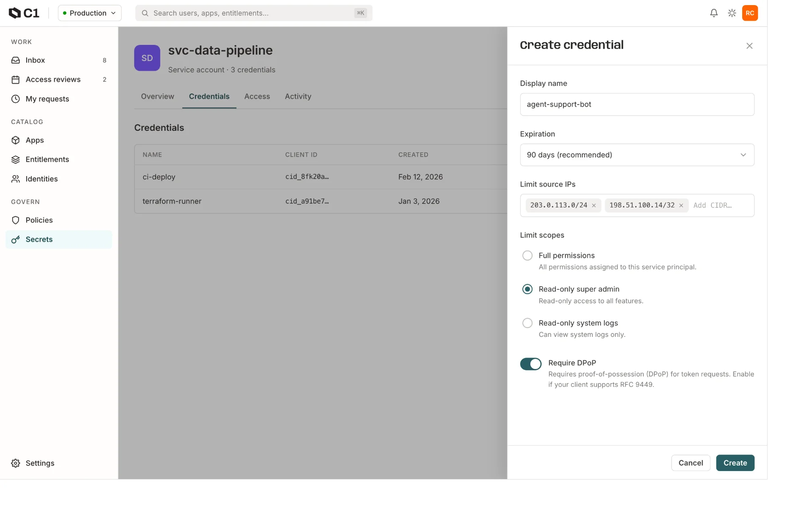Focus the Display name field
This screenshot has width=812, height=507.
pos(637,105)
